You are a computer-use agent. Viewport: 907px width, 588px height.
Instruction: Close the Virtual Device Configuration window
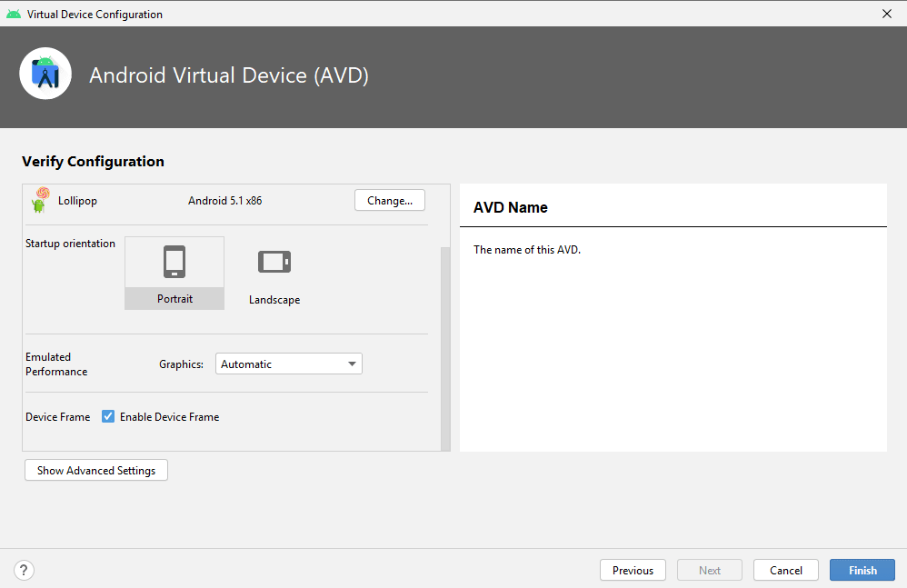click(x=887, y=14)
